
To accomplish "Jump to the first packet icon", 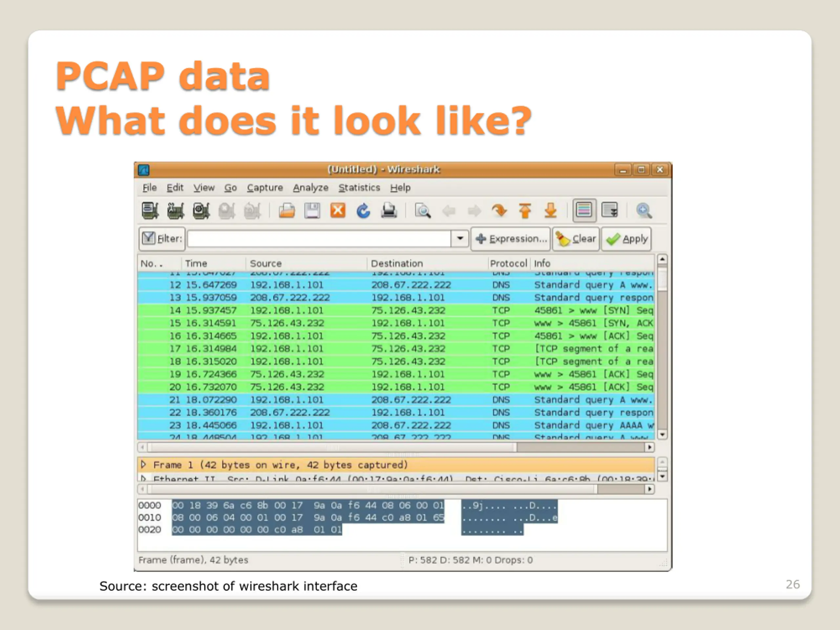I will pos(525,210).
